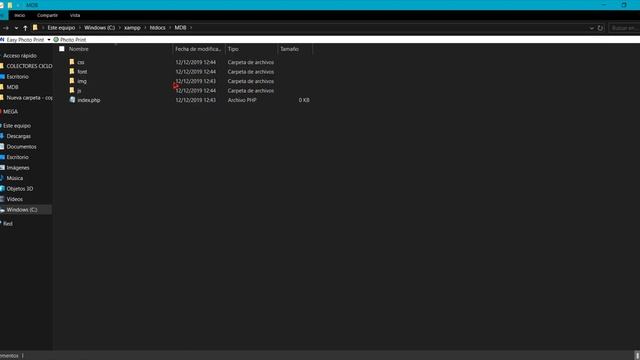
Task: Open Easy Photo Print dropdown arrow
Action: point(49,40)
